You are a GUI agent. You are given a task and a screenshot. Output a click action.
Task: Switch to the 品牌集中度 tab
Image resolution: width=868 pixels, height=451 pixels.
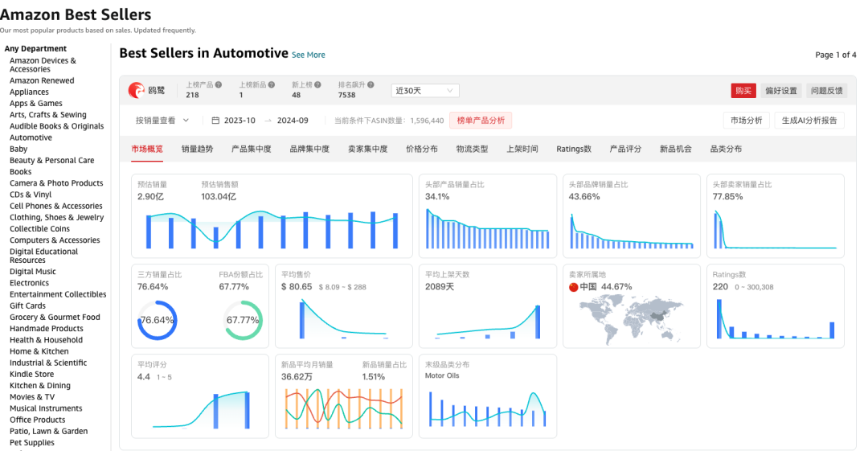[309, 149]
